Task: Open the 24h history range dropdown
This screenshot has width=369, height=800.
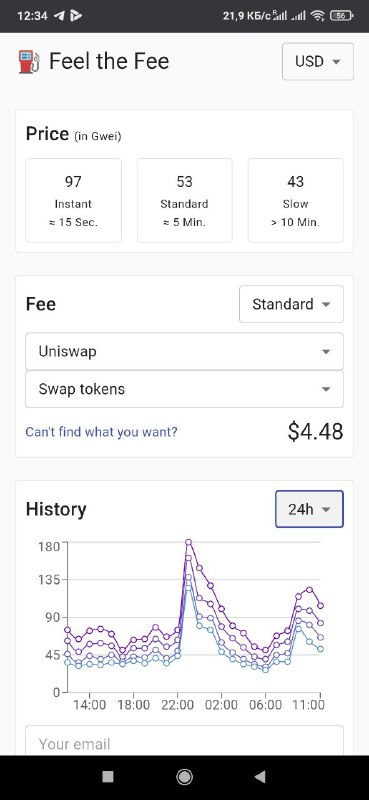Action: click(x=309, y=509)
